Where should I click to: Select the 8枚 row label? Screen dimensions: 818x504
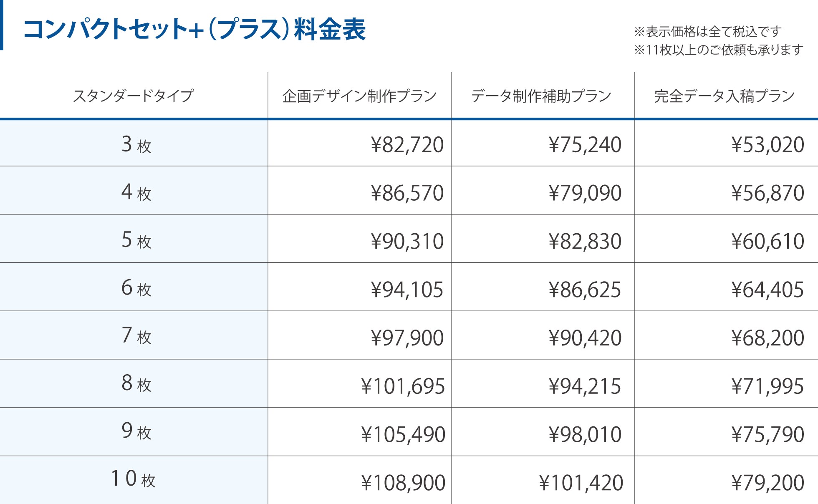[136, 383]
